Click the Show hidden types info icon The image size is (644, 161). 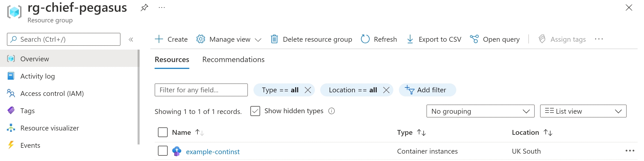[331, 111]
